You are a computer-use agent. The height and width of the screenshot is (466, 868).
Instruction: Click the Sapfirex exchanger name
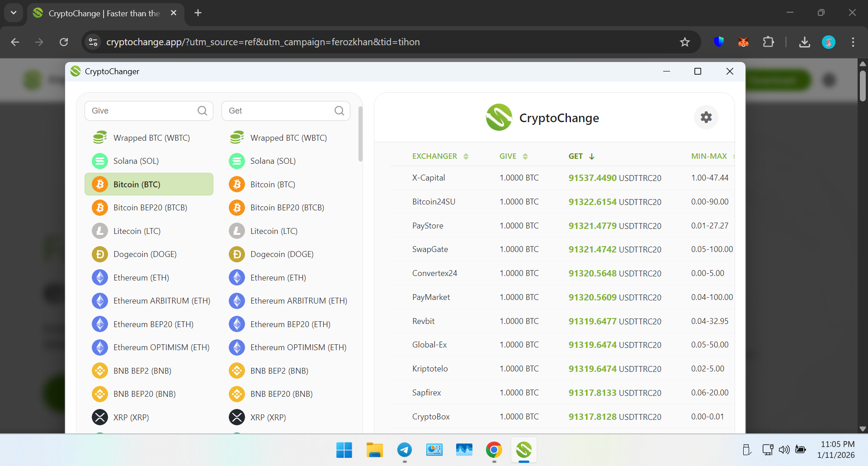coord(426,393)
